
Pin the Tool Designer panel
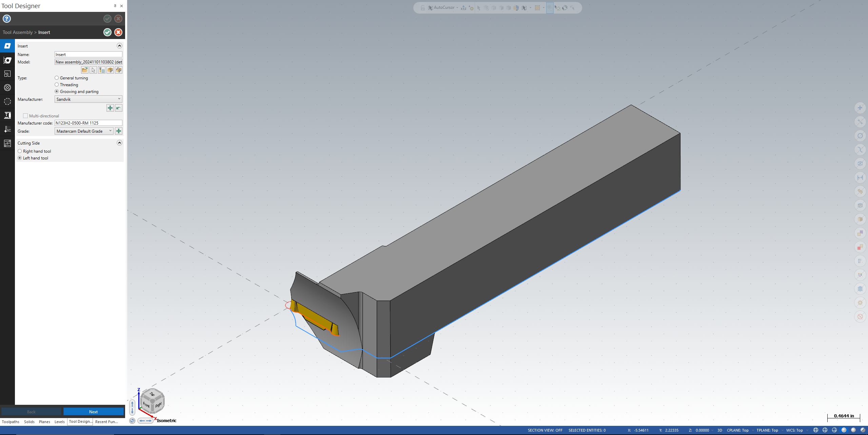click(x=115, y=6)
